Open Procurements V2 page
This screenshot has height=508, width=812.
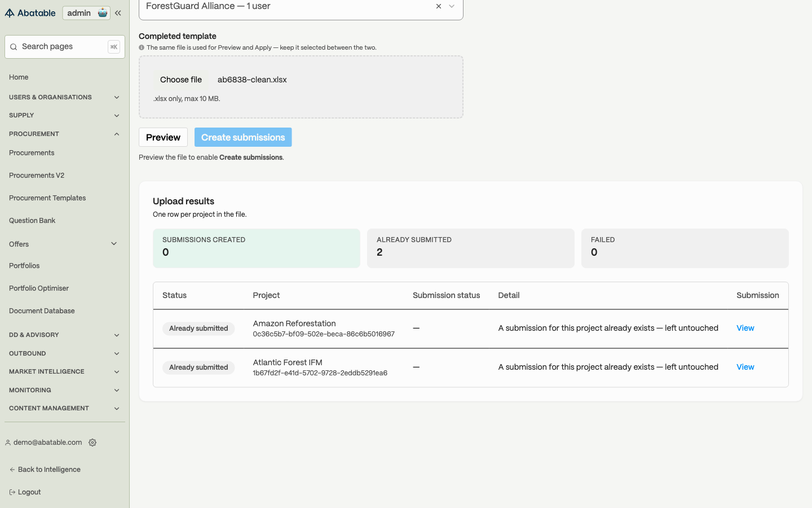point(37,176)
